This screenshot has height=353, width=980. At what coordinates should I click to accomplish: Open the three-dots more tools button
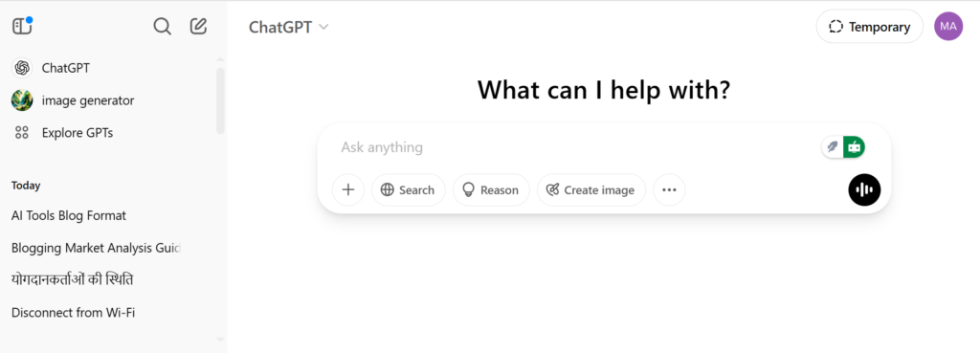click(669, 190)
